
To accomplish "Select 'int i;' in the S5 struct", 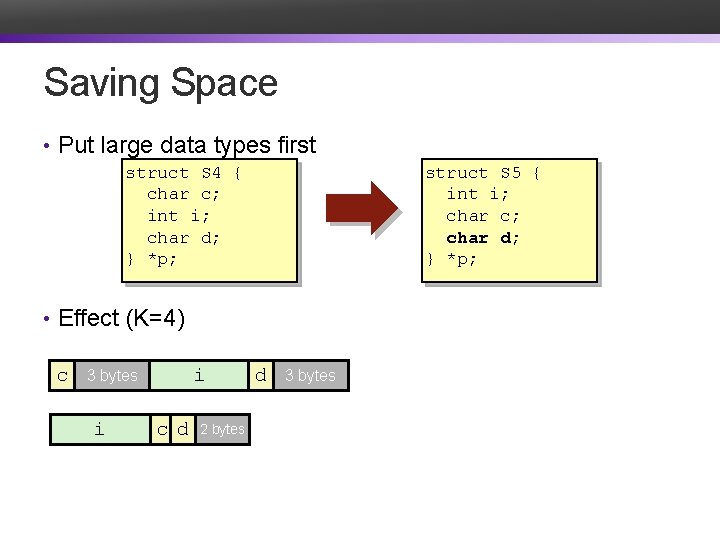I will [x=478, y=194].
